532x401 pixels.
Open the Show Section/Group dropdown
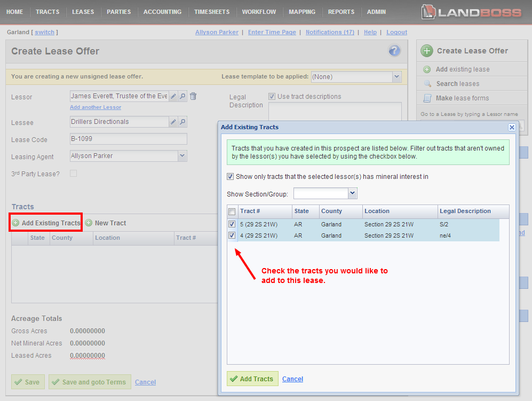[352, 193]
